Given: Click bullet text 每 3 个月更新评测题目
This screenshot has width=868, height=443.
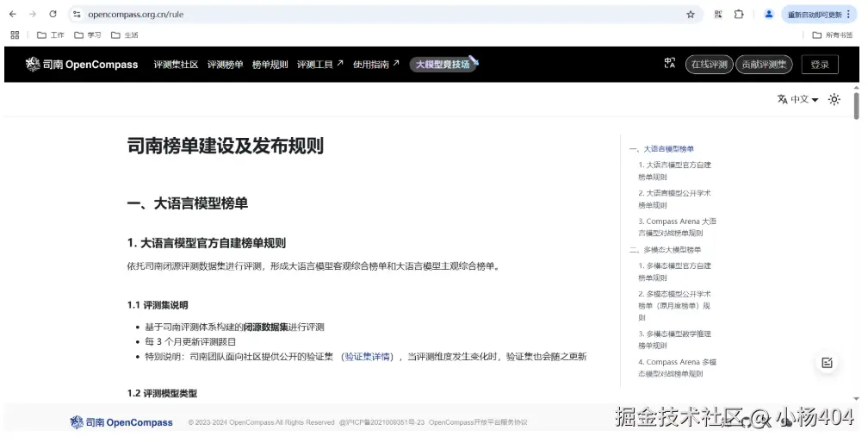Looking at the screenshot, I should point(190,341).
